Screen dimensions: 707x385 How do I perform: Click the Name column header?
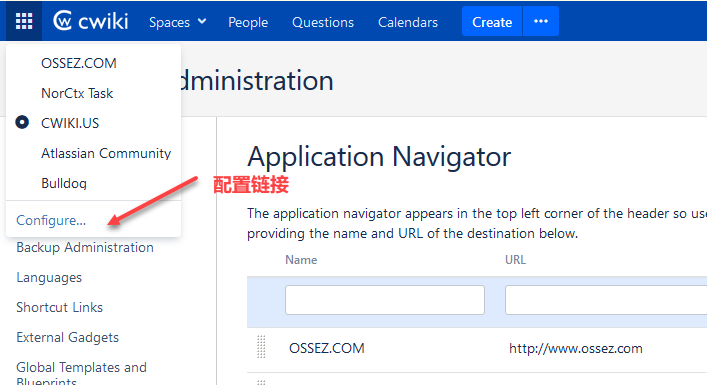click(x=301, y=260)
